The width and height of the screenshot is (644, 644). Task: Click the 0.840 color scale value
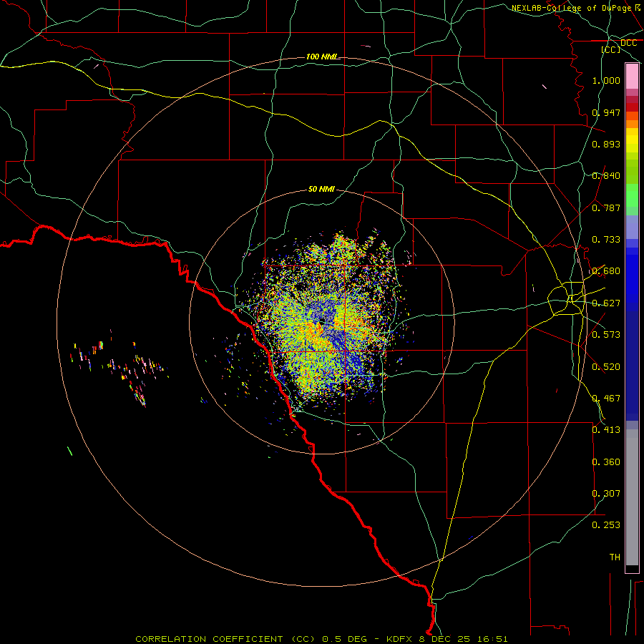click(606, 176)
